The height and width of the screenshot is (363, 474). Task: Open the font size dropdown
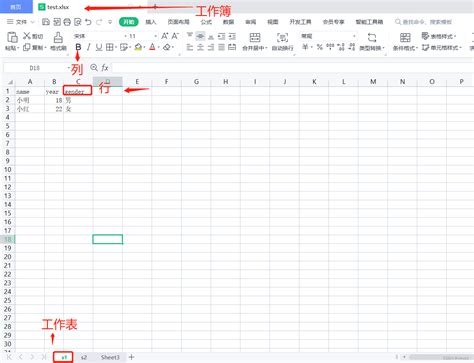pyautogui.click(x=155, y=36)
